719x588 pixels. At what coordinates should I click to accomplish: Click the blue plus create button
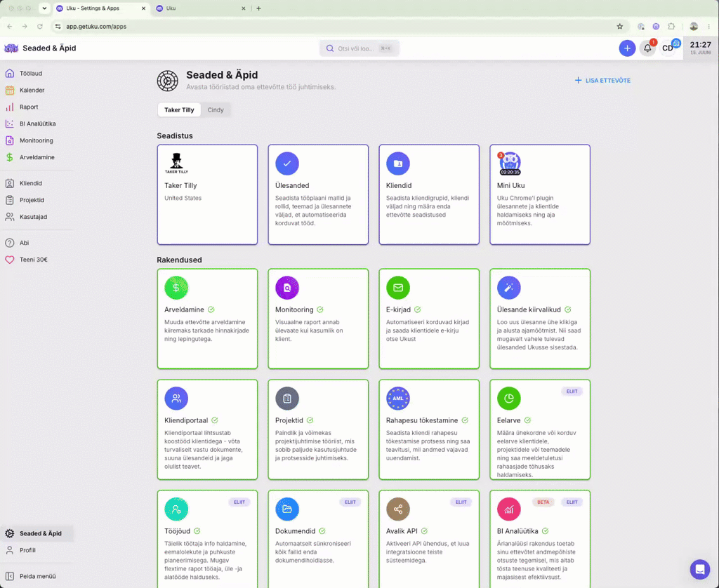click(627, 48)
